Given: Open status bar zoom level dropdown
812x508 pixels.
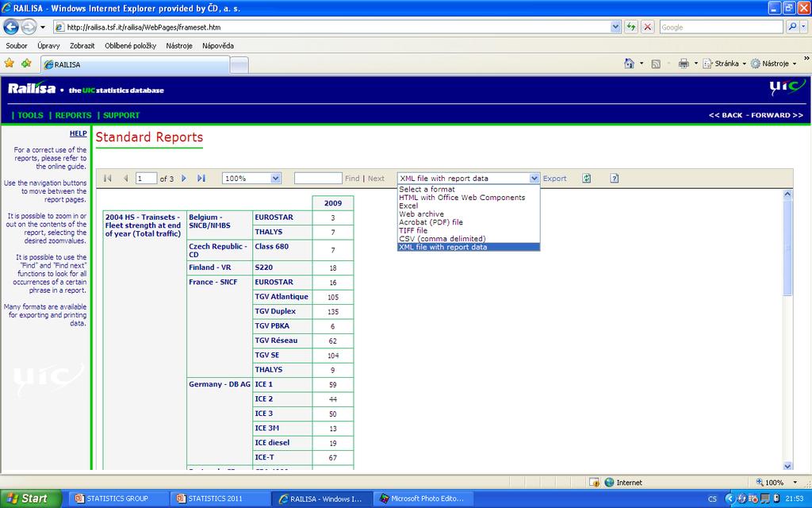Looking at the screenshot, I should [795, 483].
